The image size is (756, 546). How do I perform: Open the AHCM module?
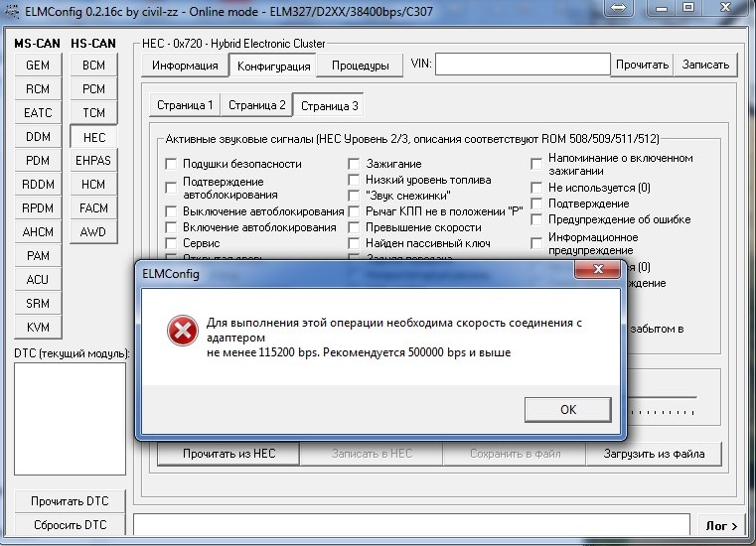(38, 232)
